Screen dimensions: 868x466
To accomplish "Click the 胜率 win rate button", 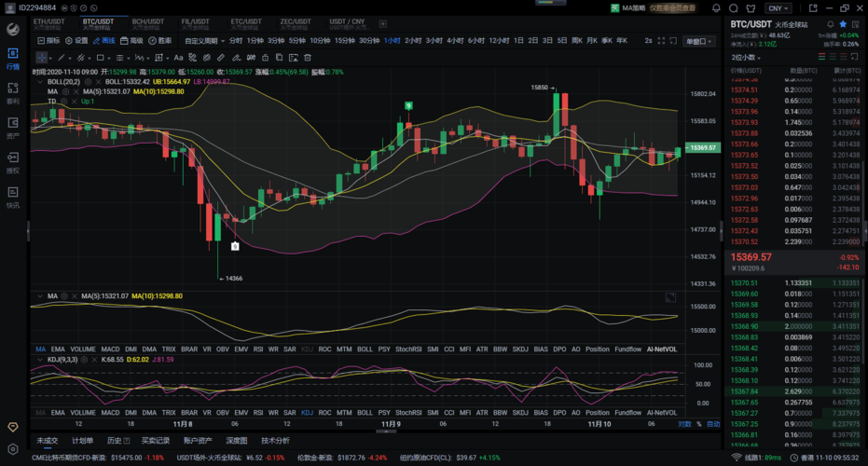I will click(x=160, y=41).
